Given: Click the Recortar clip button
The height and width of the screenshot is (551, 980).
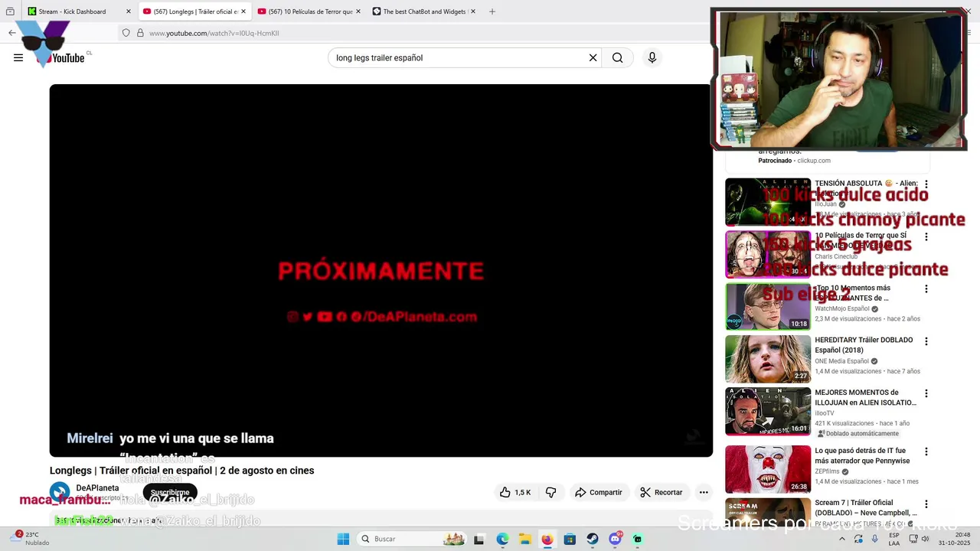Looking at the screenshot, I should tap(661, 492).
